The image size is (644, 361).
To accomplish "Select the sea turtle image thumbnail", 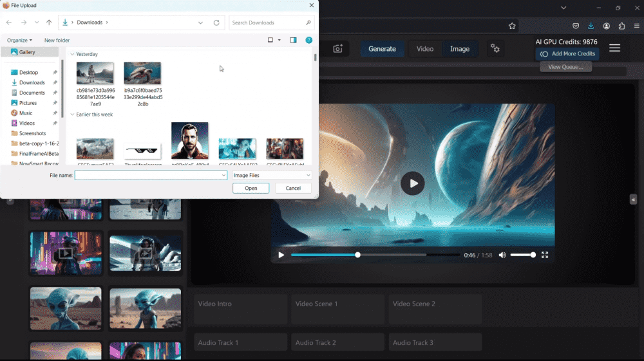I will 142,73.
